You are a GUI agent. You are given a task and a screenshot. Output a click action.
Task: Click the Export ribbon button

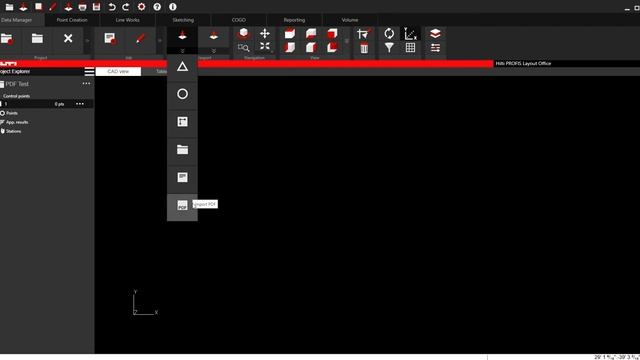(x=213, y=36)
